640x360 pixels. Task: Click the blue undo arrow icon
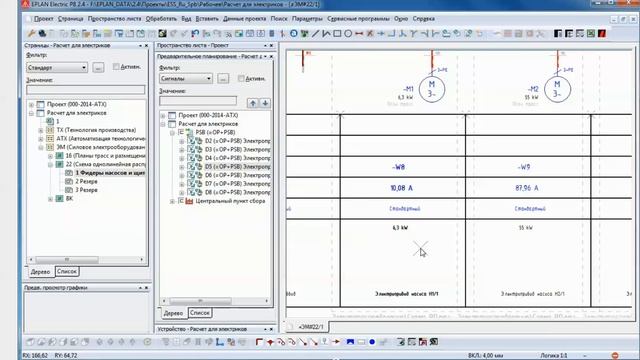pos(195,33)
